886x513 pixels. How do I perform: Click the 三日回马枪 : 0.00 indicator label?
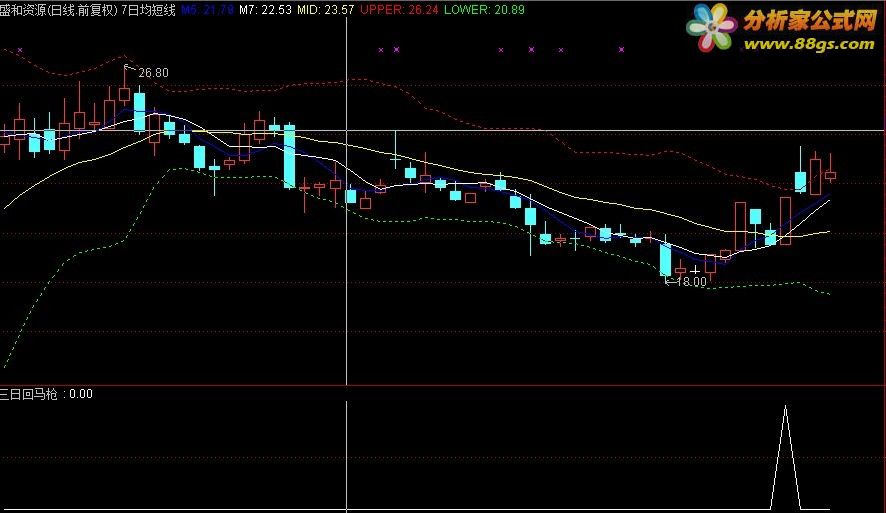point(46,394)
